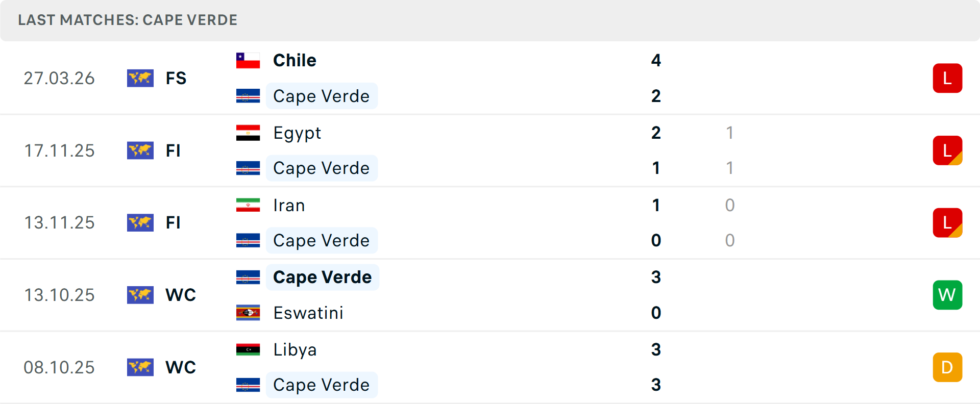The image size is (980, 404).
Task: Open the Eswatini team link
Action: (308, 313)
